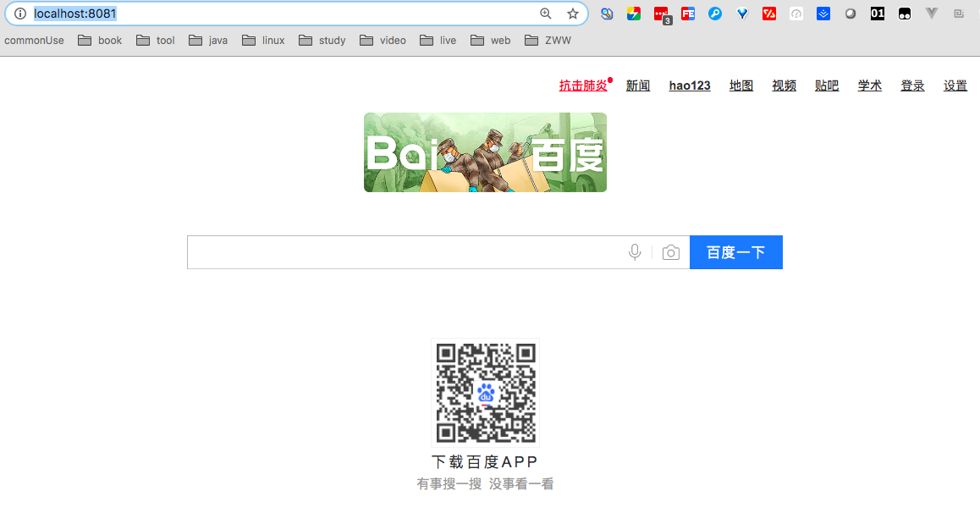Open the Tampermonkey extension icon
This screenshot has height=513, width=980.
point(905,14)
